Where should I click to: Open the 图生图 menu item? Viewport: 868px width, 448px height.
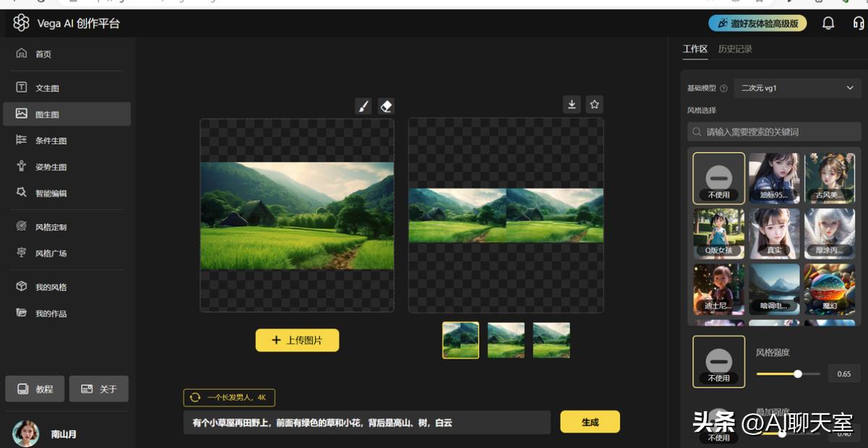click(x=43, y=114)
